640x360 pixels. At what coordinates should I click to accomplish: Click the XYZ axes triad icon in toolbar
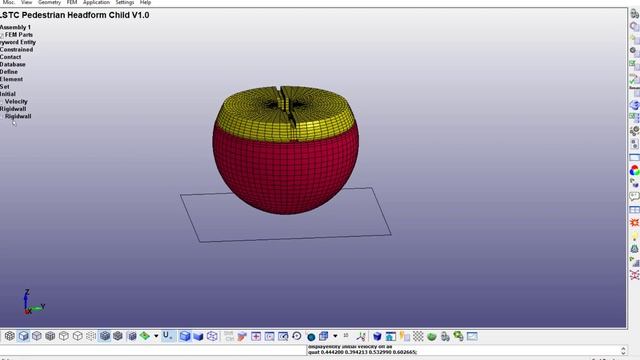pos(361,336)
